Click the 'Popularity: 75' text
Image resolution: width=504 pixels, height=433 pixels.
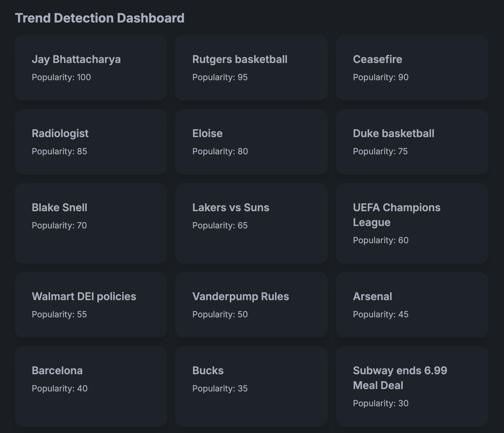pos(381,151)
